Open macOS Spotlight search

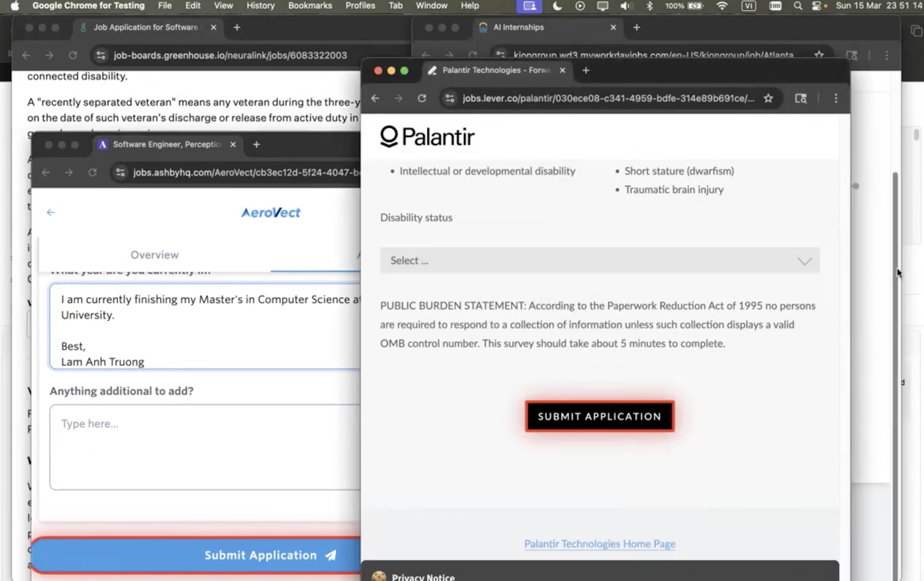[x=798, y=6]
